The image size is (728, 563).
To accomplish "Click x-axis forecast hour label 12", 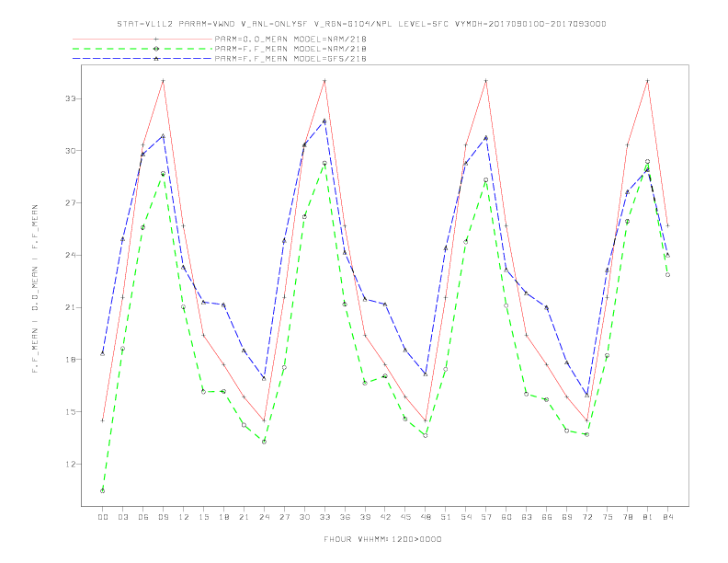I will (x=184, y=517).
